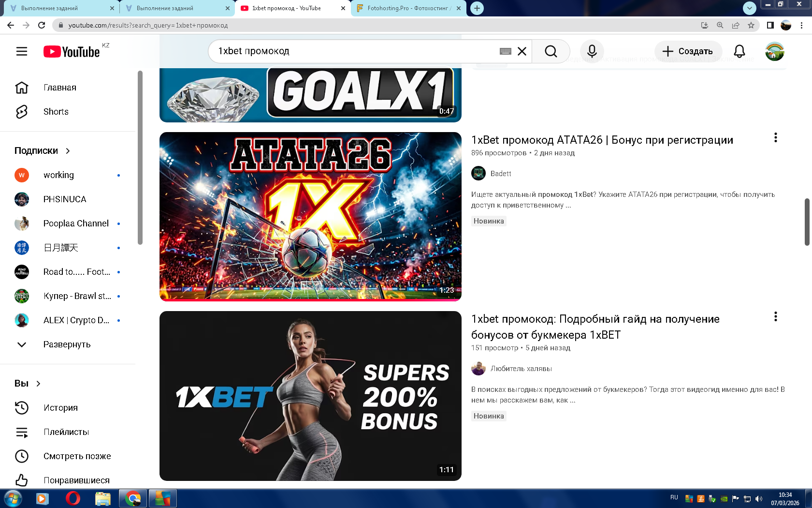Image resolution: width=812 pixels, height=508 pixels.
Task: Click the Создать button
Action: [x=688, y=51]
